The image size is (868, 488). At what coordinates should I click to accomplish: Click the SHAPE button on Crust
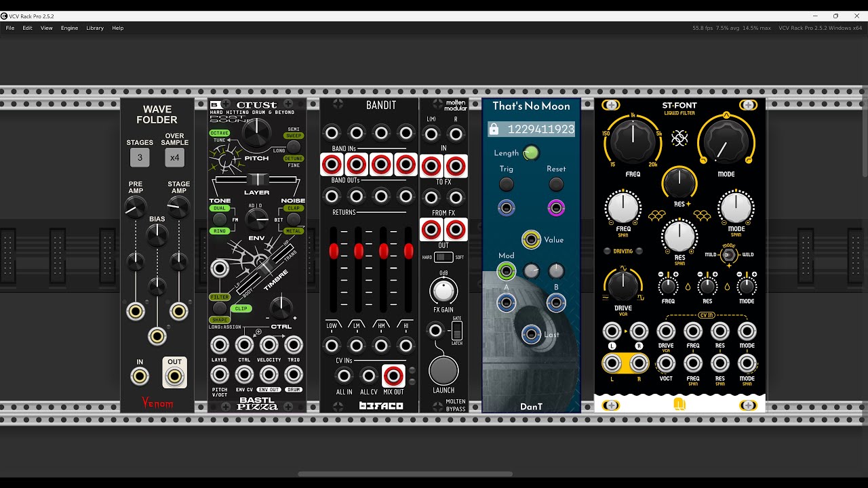click(219, 320)
